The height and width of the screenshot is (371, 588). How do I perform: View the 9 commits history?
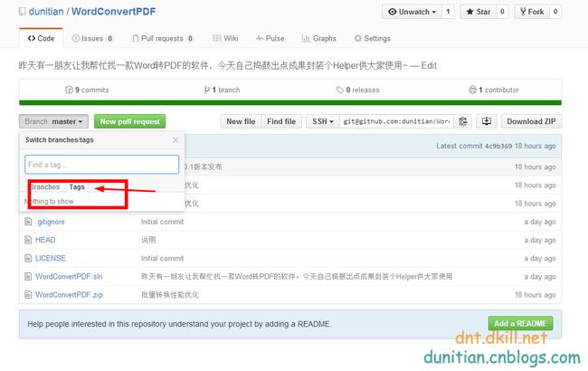click(87, 90)
